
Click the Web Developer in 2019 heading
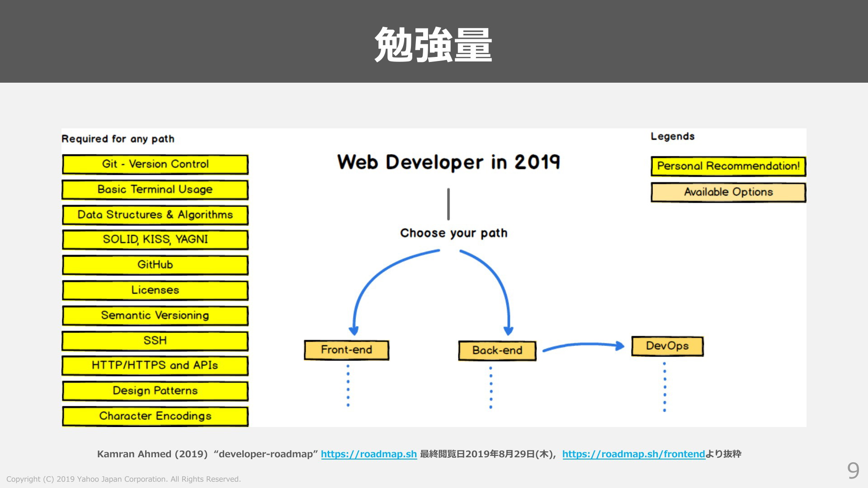tap(448, 162)
